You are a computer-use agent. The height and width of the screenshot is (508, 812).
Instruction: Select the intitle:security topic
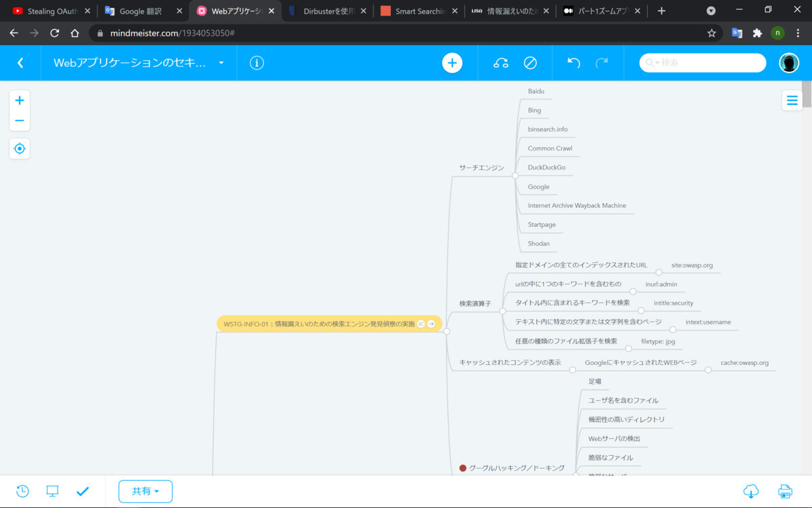[x=673, y=303]
